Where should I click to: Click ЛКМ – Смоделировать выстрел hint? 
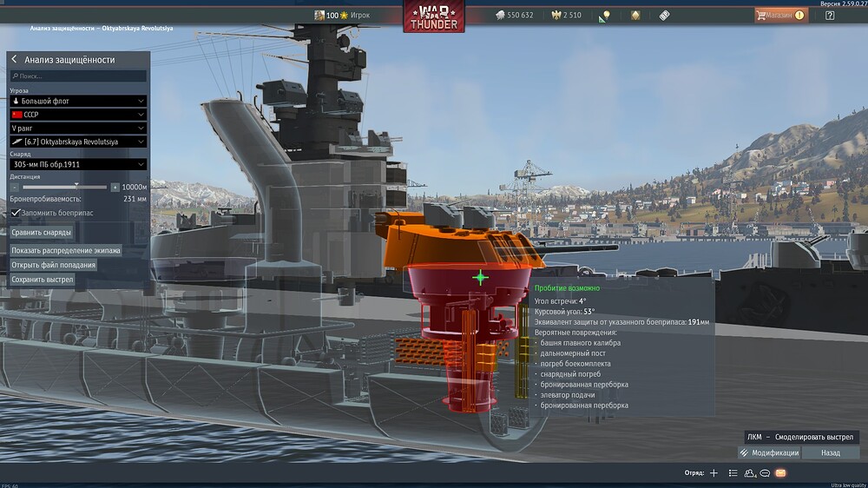(x=800, y=437)
